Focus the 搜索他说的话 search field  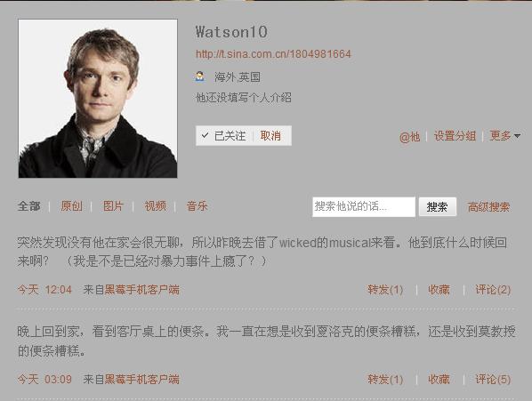tap(364, 207)
